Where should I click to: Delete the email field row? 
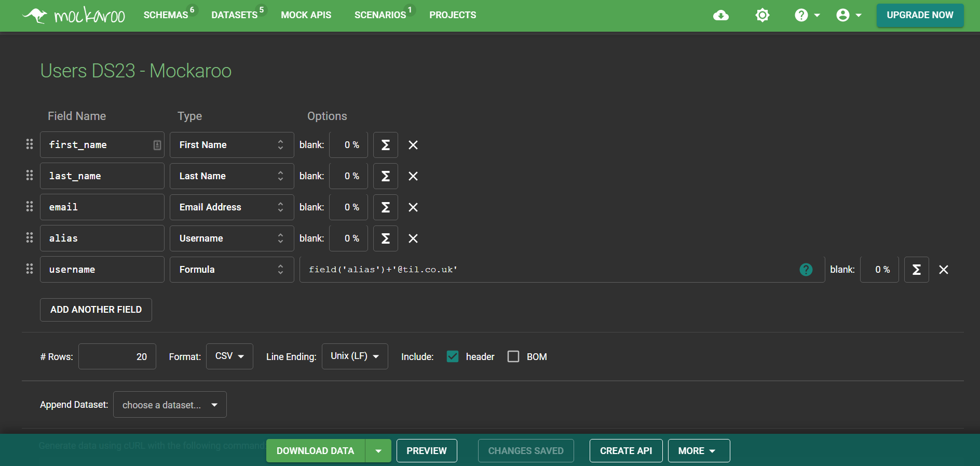[413, 207]
